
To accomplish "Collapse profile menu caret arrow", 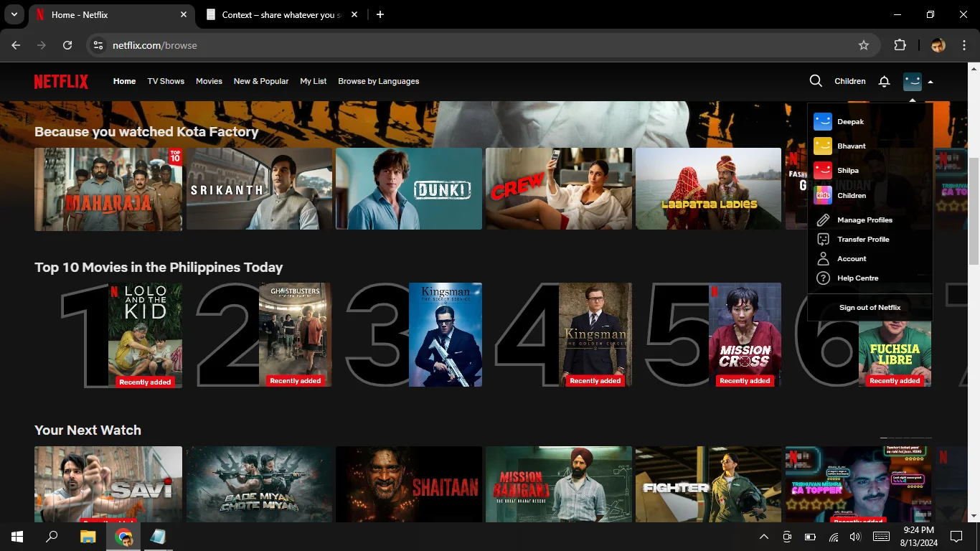I will [x=930, y=82].
